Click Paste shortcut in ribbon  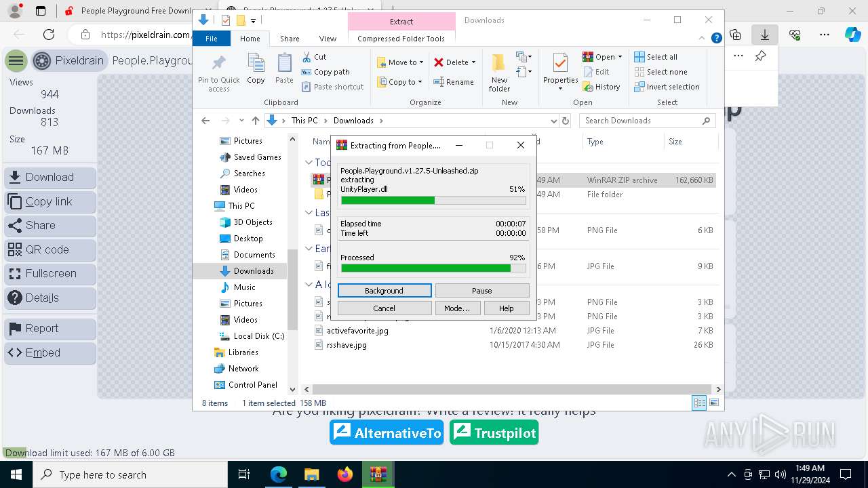333,87
